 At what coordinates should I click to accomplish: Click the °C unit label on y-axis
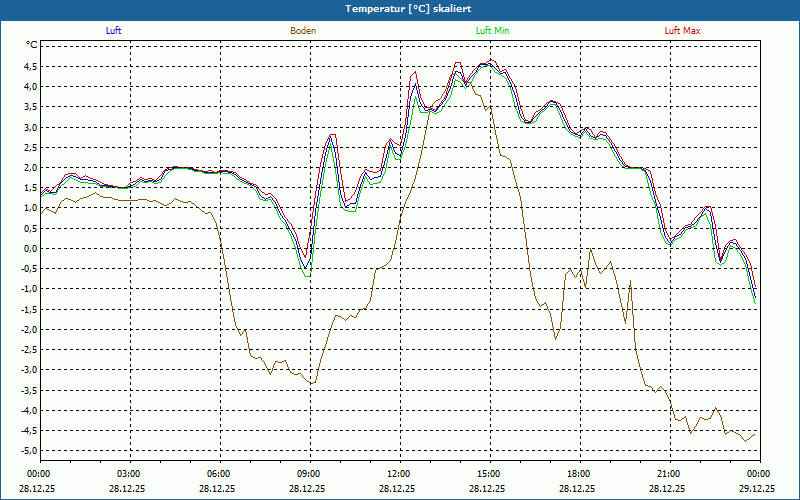click(31, 45)
